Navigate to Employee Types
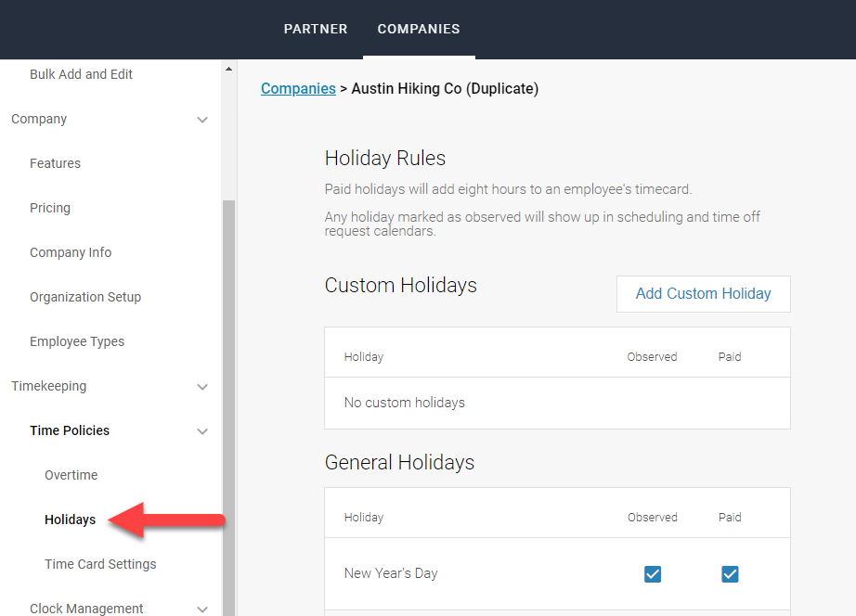Viewport: 856px width, 616px height. pyautogui.click(x=77, y=341)
